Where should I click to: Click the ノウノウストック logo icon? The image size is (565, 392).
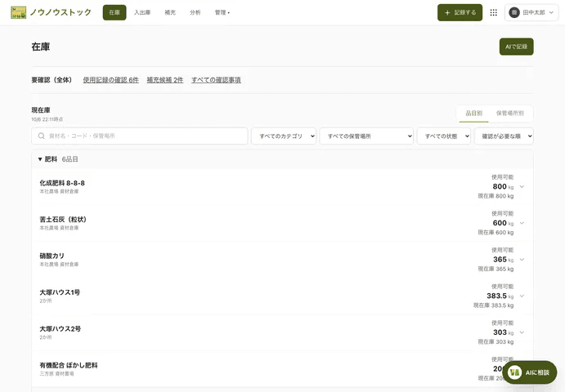(x=18, y=12)
